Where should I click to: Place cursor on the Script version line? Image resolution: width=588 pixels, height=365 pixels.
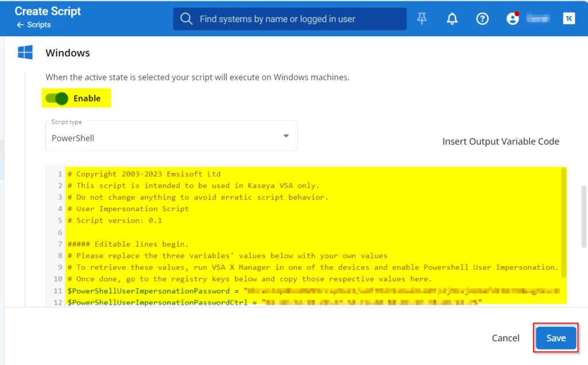point(115,220)
